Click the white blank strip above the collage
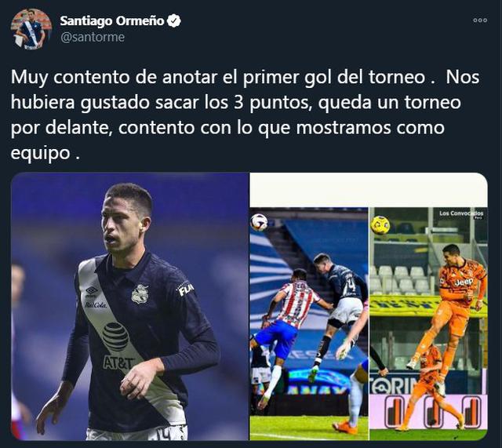502x448 pixels. pyautogui.click(x=369, y=190)
